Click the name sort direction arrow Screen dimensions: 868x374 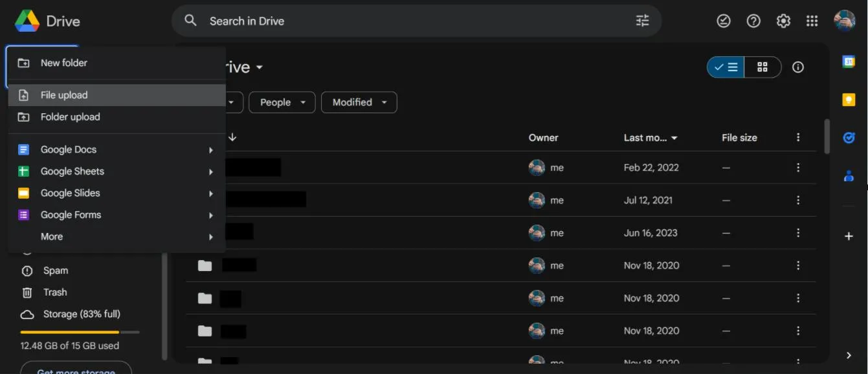pos(232,137)
